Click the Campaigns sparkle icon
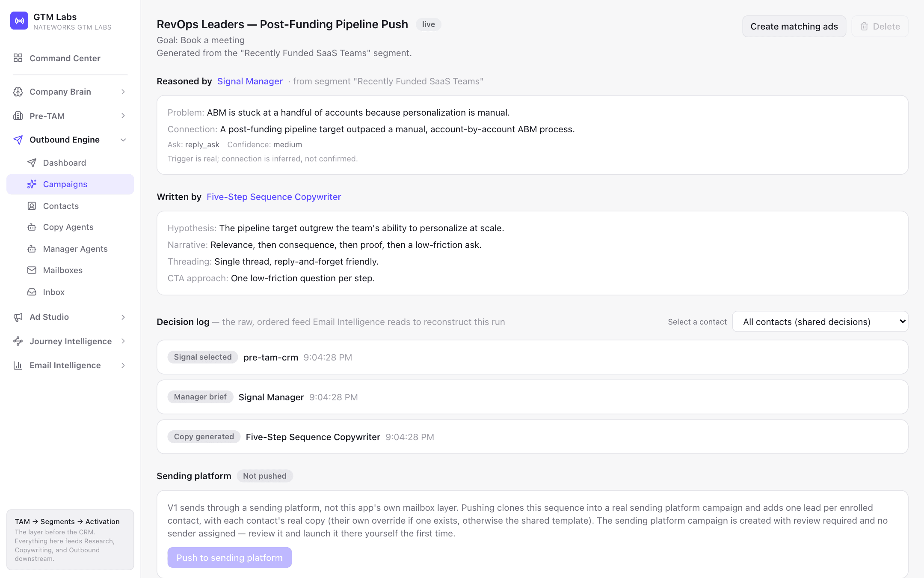Image resolution: width=924 pixels, height=578 pixels. click(x=32, y=184)
